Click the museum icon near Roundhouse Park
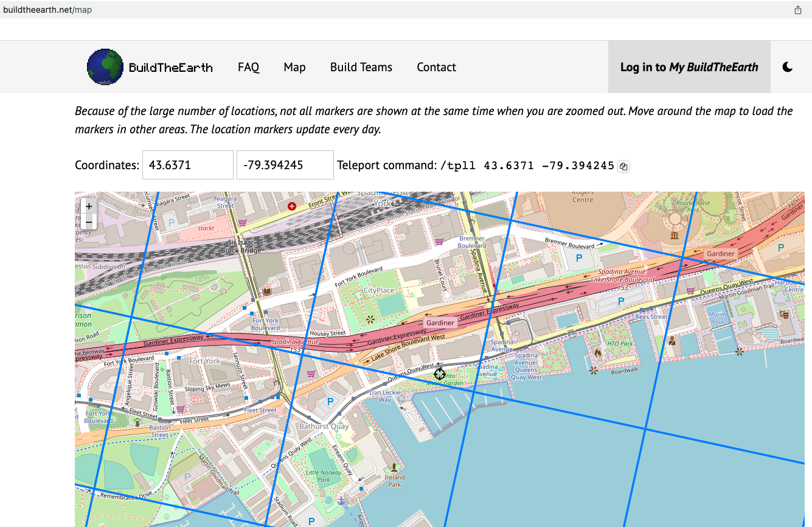 [675, 236]
